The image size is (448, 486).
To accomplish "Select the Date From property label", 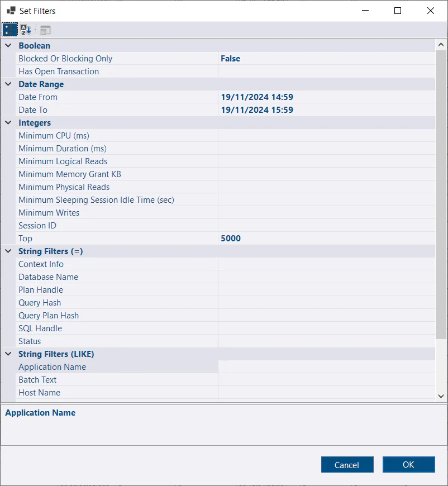I will coord(38,97).
